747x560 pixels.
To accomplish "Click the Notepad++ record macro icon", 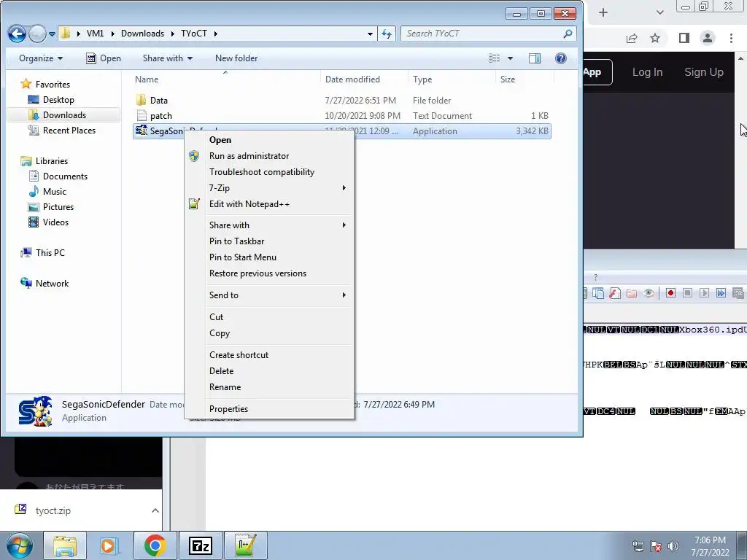I will click(670, 293).
